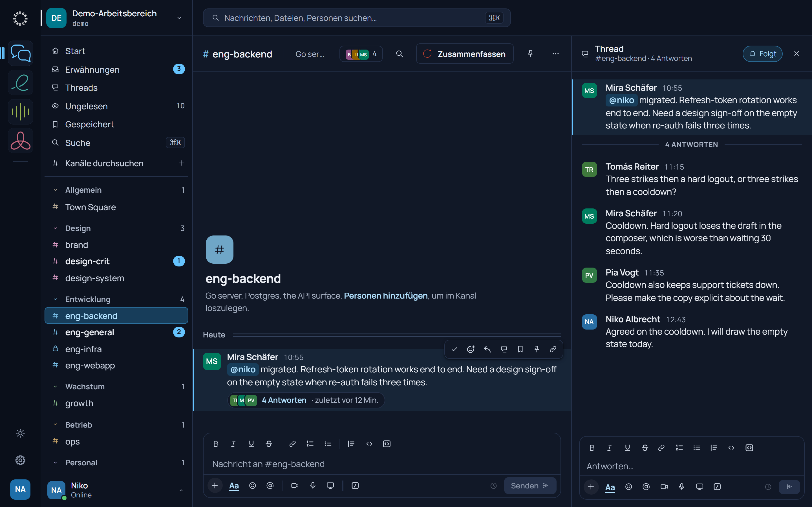
Task: Open the emoji picker in thread composer
Action: tap(628, 486)
